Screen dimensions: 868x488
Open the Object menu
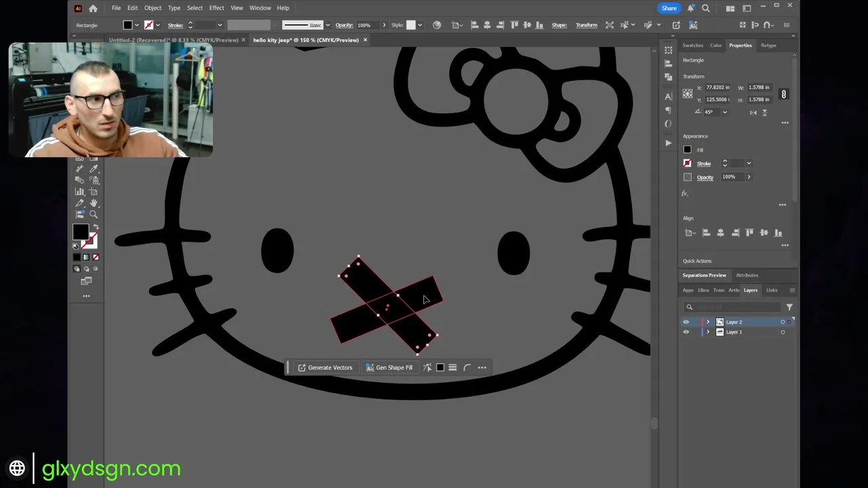click(153, 8)
